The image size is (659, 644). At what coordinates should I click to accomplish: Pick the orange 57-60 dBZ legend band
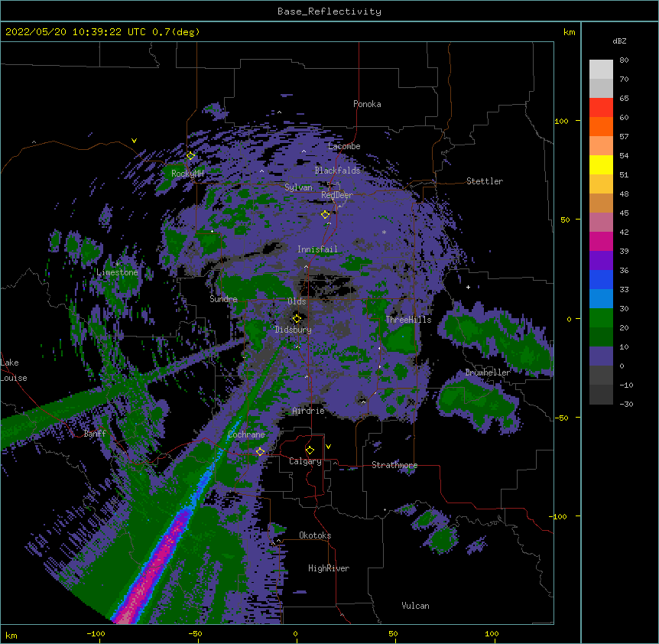601,126
